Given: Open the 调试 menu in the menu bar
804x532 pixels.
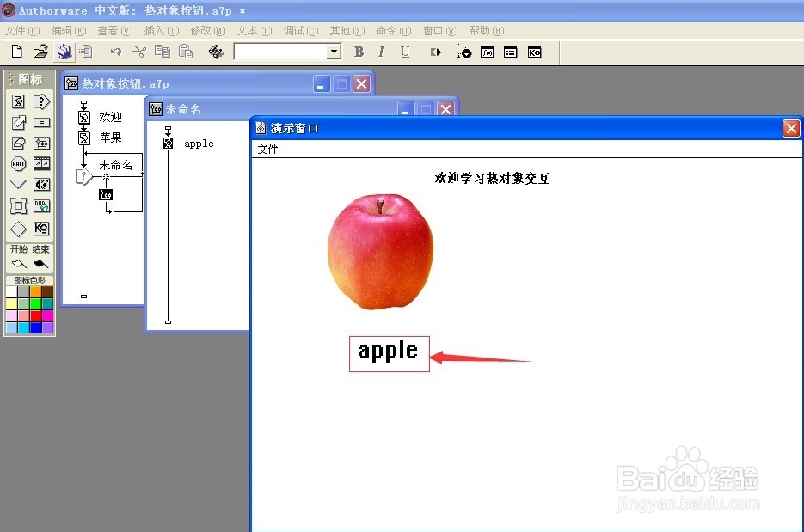Looking at the screenshot, I should point(300,31).
